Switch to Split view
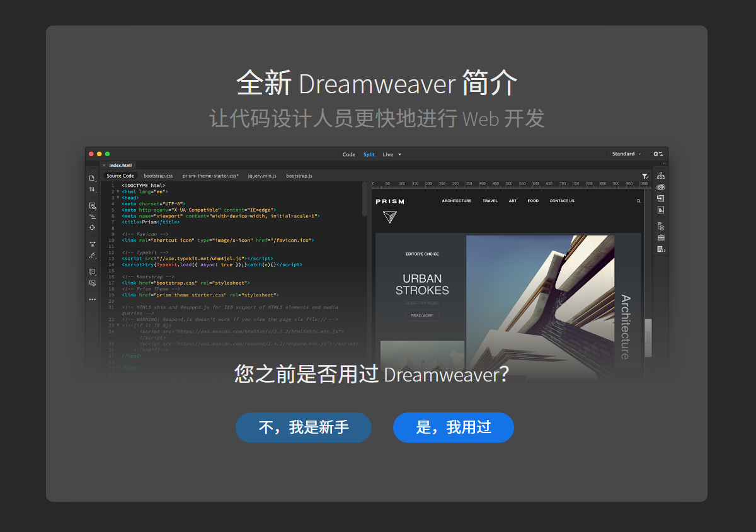756x532 pixels. point(369,154)
